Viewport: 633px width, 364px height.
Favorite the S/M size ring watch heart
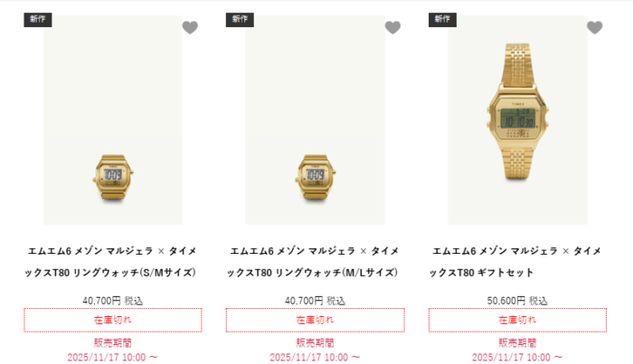tap(190, 27)
